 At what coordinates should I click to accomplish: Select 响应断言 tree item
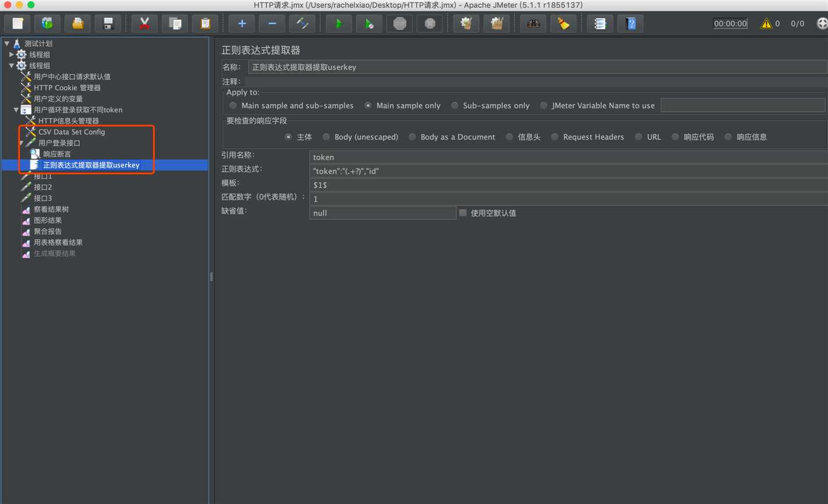tap(56, 153)
